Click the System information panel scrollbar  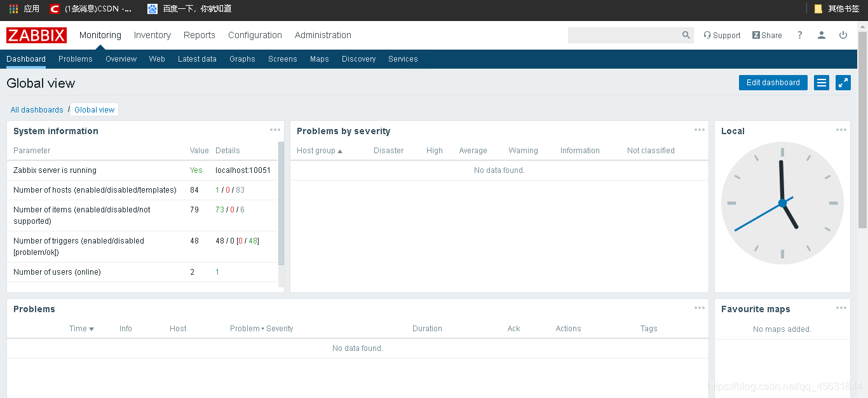coord(281,203)
